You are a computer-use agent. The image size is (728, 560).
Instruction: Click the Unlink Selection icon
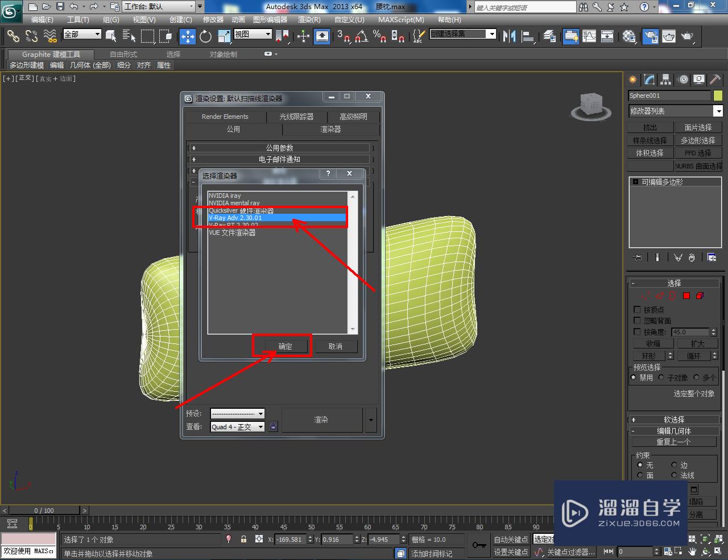(31, 36)
